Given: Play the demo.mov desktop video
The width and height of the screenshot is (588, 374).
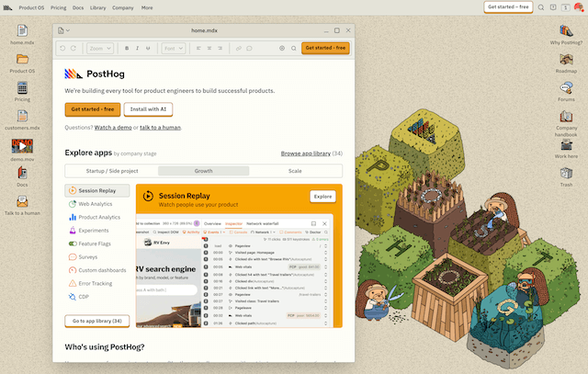Looking at the screenshot, I should (x=22, y=146).
